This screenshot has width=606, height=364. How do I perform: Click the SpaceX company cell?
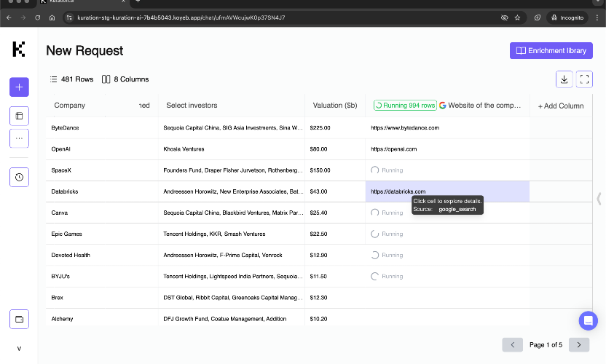(x=102, y=170)
